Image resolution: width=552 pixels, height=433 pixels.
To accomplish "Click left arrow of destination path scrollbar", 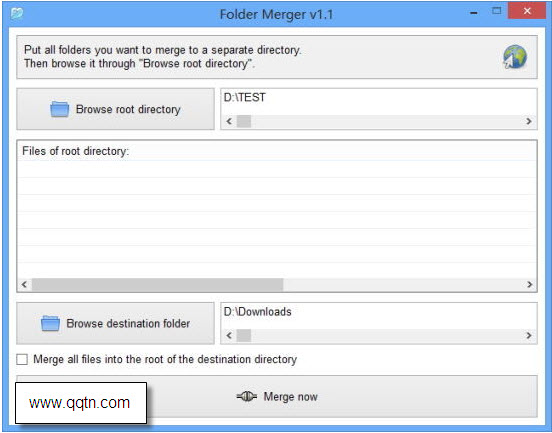I will [x=229, y=335].
